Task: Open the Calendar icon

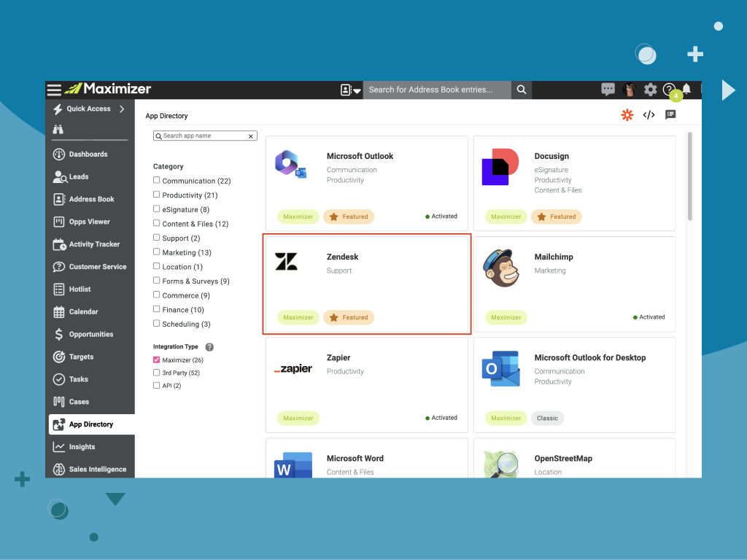Action: pos(58,312)
